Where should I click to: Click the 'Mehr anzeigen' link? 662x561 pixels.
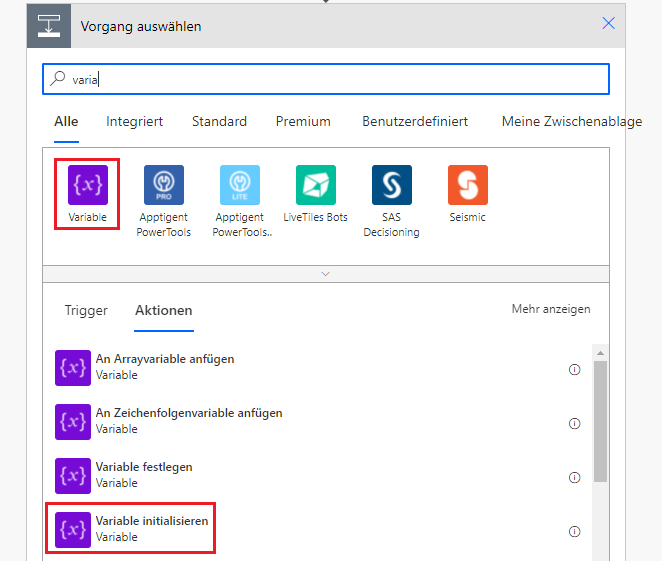(551, 309)
